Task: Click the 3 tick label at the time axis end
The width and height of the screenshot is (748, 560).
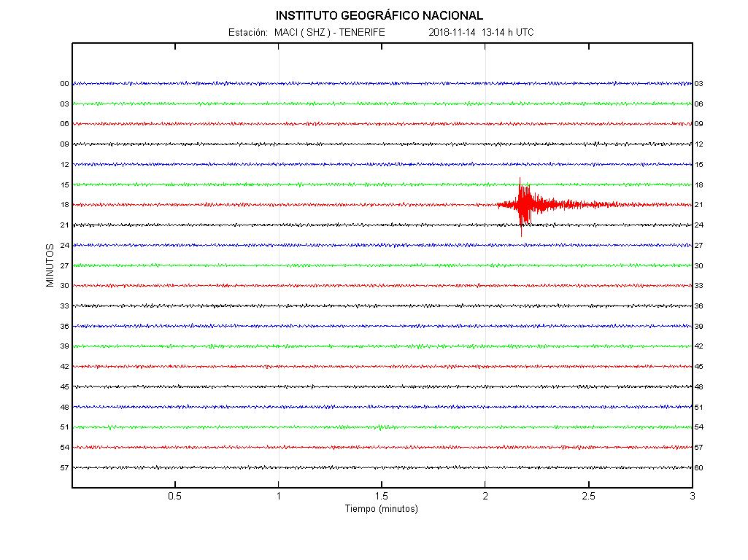Action: pos(692,497)
